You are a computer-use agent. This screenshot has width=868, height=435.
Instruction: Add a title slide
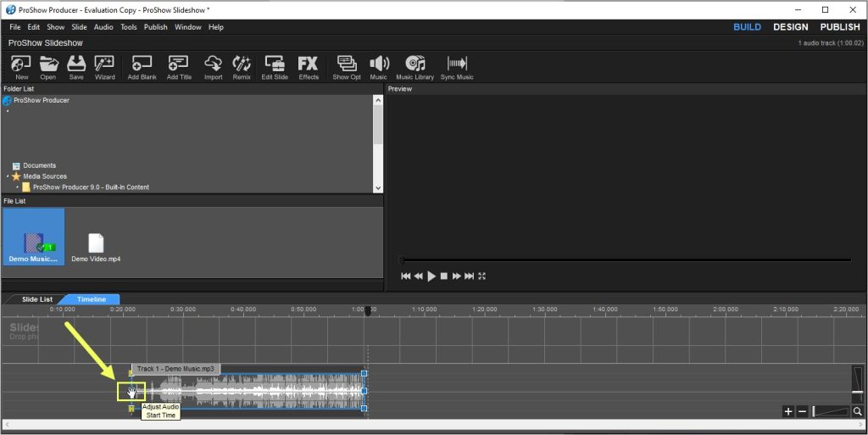(x=179, y=68)
